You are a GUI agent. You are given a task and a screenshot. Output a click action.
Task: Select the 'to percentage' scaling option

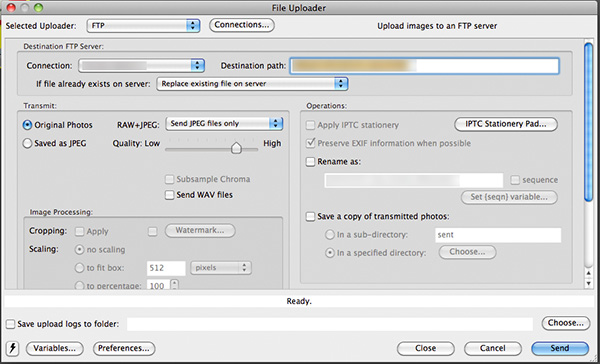click(79, 285)
